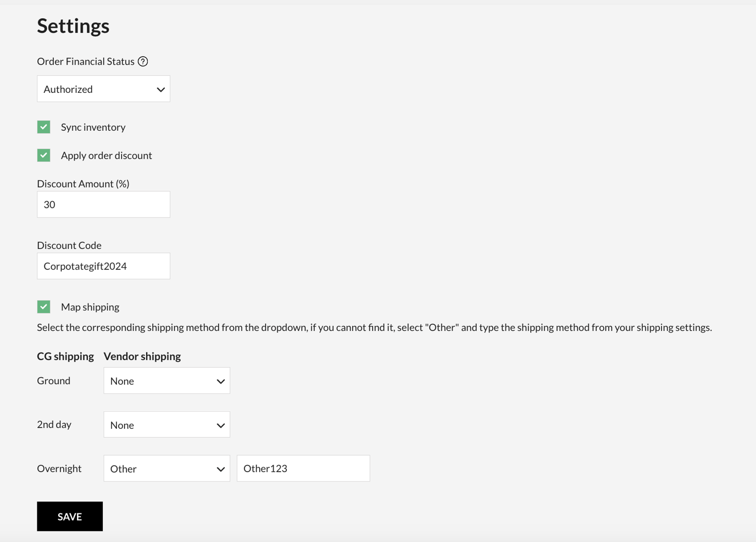The image size is (756, 542).
Task: Click the chevron on the 2nd day dropdown
Action: [x=220, y=424]
